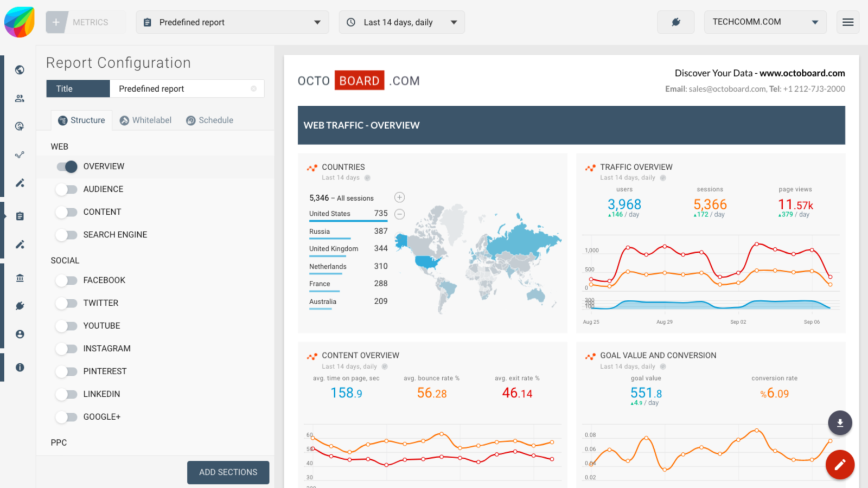Open the report templates clipboard icon

click(20, 216)
